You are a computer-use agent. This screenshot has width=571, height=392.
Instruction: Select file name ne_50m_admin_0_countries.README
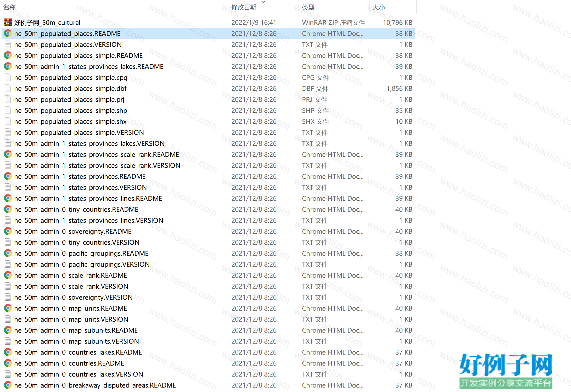click(69, 363)
